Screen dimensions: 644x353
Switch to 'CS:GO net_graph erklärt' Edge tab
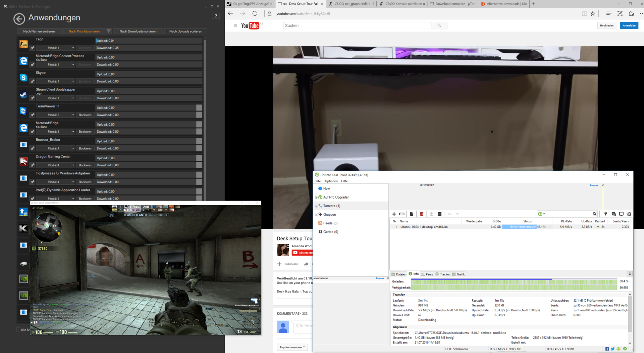pyautogui.click(x=351, y=4)
